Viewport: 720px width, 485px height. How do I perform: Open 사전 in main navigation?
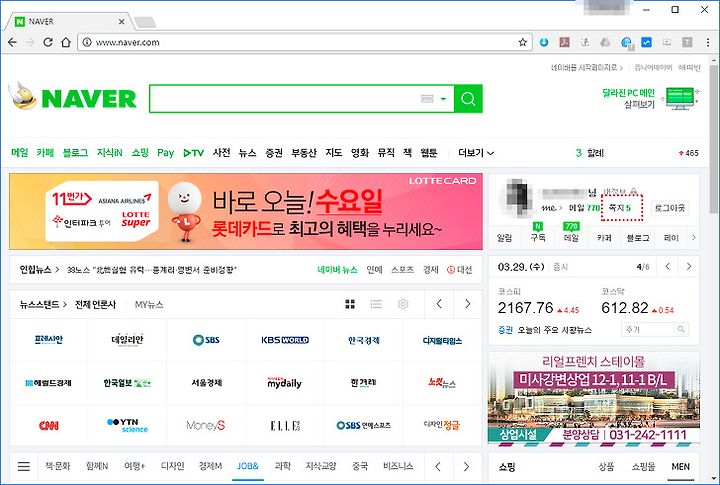point(221,152)
